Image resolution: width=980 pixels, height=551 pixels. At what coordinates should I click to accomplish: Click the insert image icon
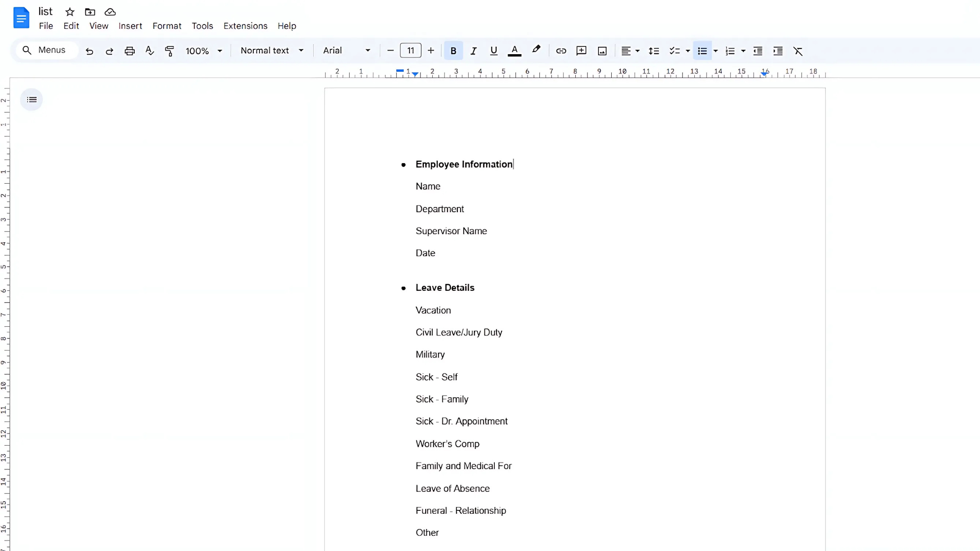pos(602,51)
